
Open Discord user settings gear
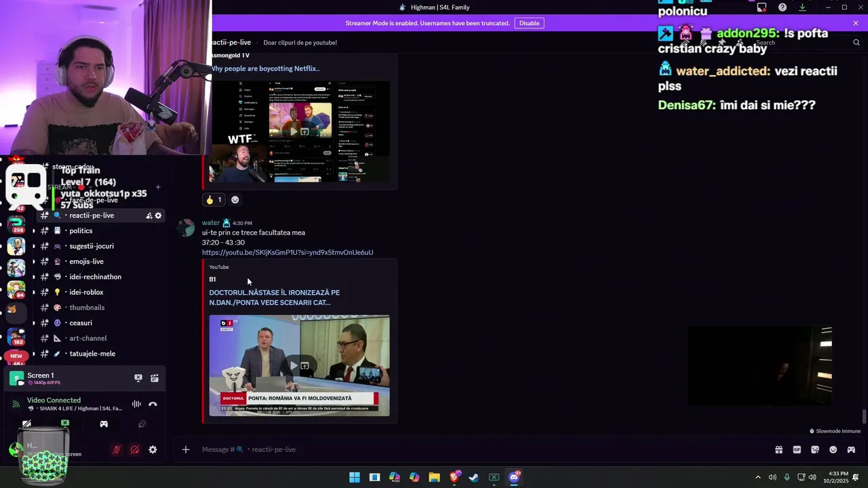(x=153, y=449)
